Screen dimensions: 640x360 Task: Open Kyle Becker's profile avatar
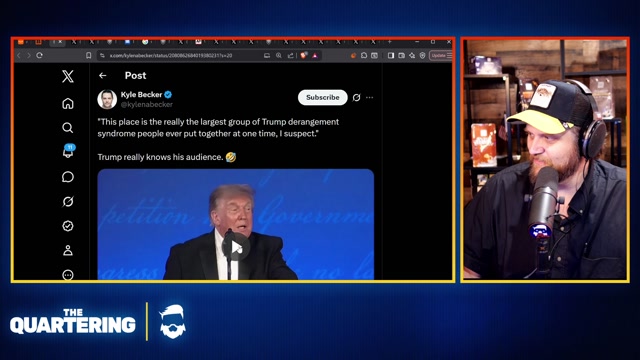107,99
